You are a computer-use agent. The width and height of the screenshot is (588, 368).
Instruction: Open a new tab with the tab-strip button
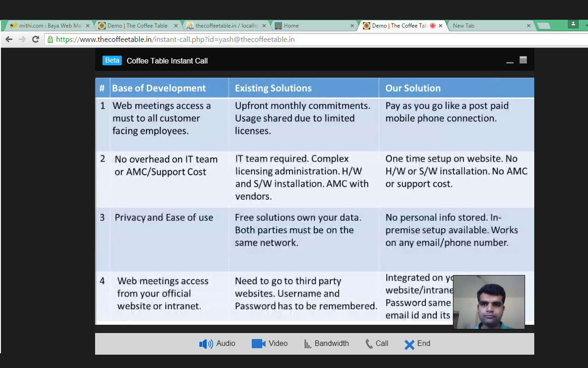[544, 26]
